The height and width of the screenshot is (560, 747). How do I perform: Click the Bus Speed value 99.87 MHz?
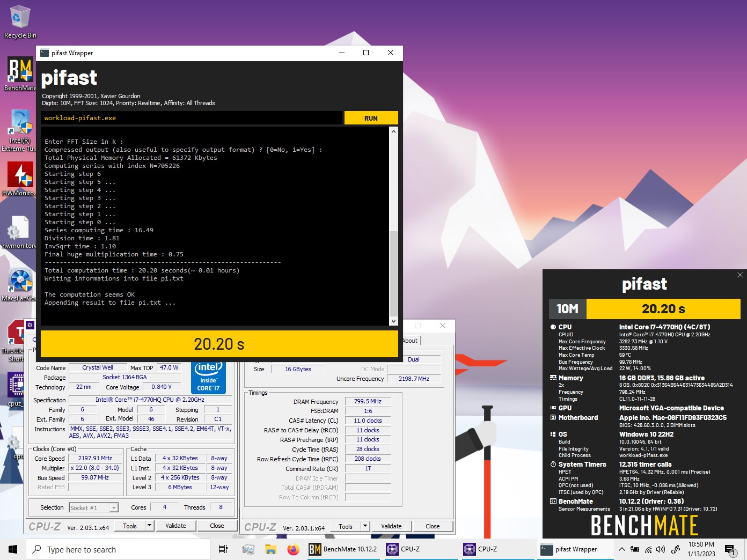point(95,477)
